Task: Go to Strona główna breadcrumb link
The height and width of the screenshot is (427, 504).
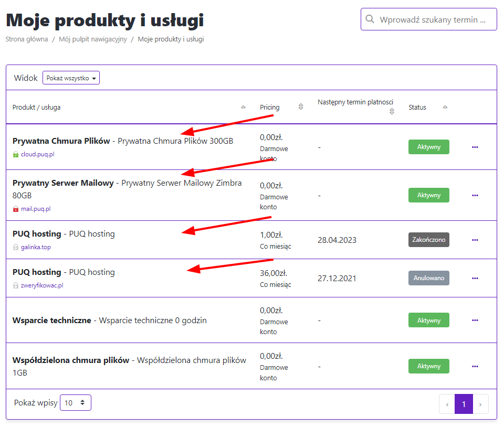Action: (27, 39)
